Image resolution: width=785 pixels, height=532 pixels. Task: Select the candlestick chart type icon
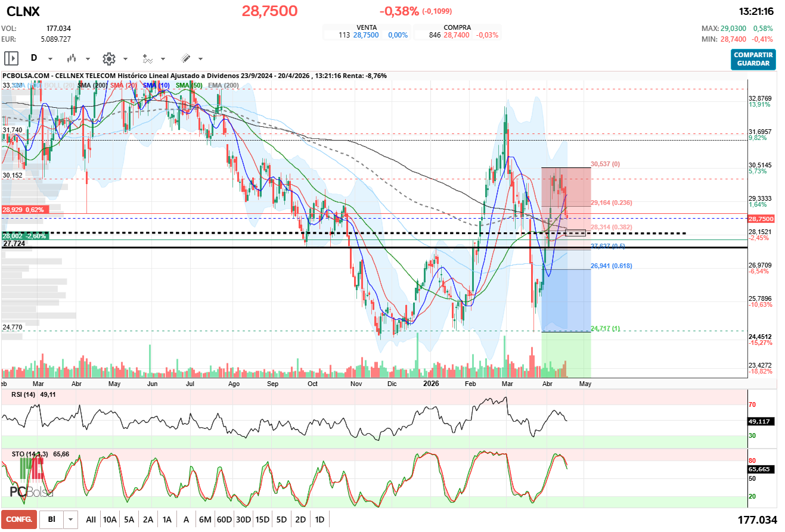click(x=70, y=58)
